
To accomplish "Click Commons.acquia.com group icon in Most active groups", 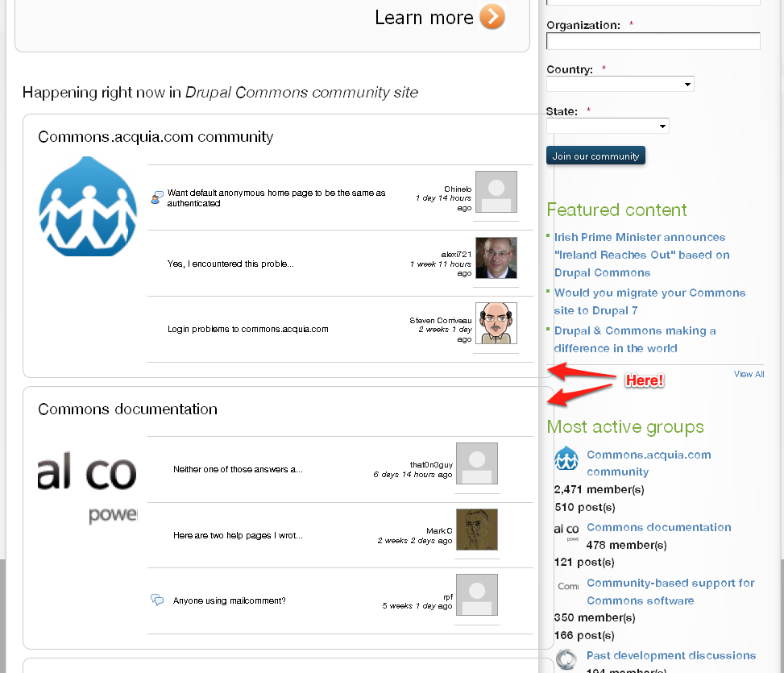I will click(x=566, y=458).
